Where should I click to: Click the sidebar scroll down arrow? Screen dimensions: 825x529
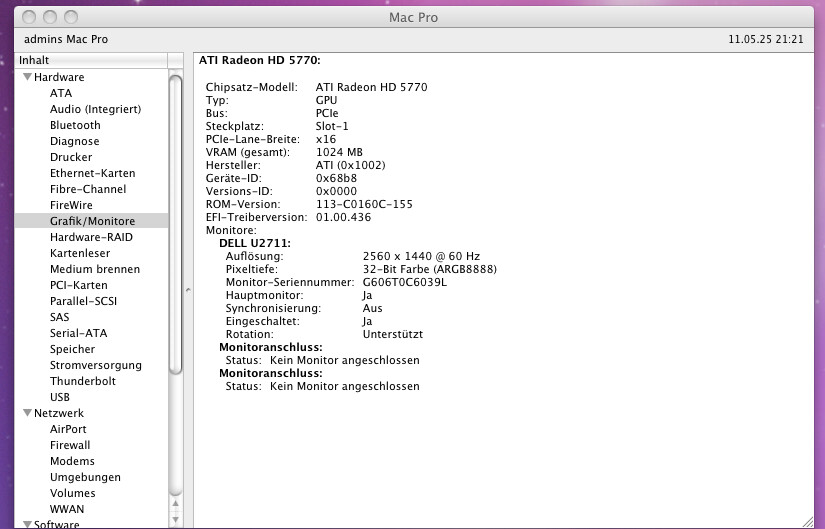[x=176, y=519]
